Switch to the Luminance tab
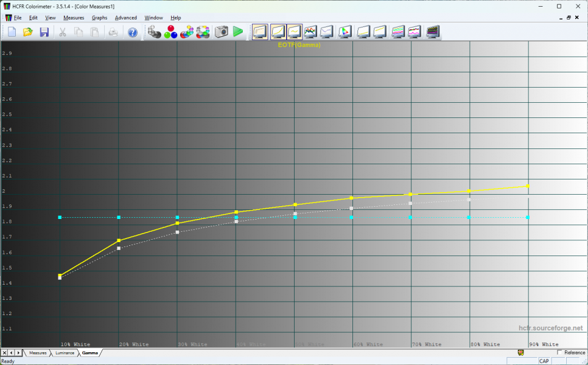This screenshot has width=588, height=365. [65, 353]
